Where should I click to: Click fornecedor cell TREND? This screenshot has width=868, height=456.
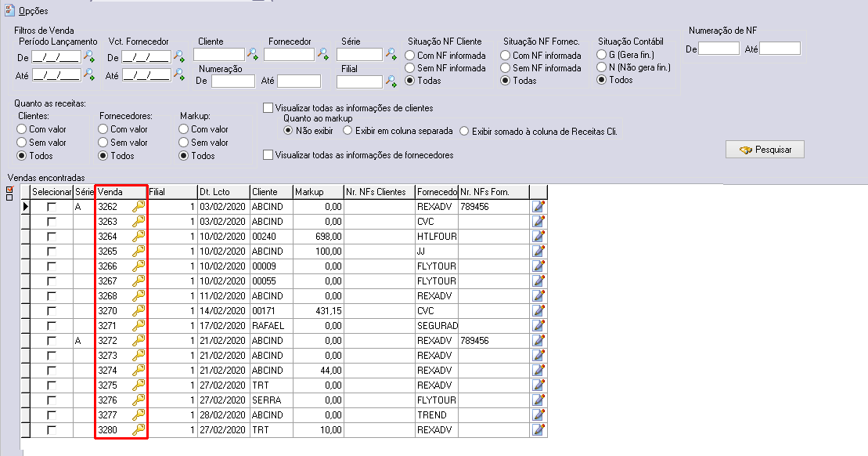(x=437, y=415)
